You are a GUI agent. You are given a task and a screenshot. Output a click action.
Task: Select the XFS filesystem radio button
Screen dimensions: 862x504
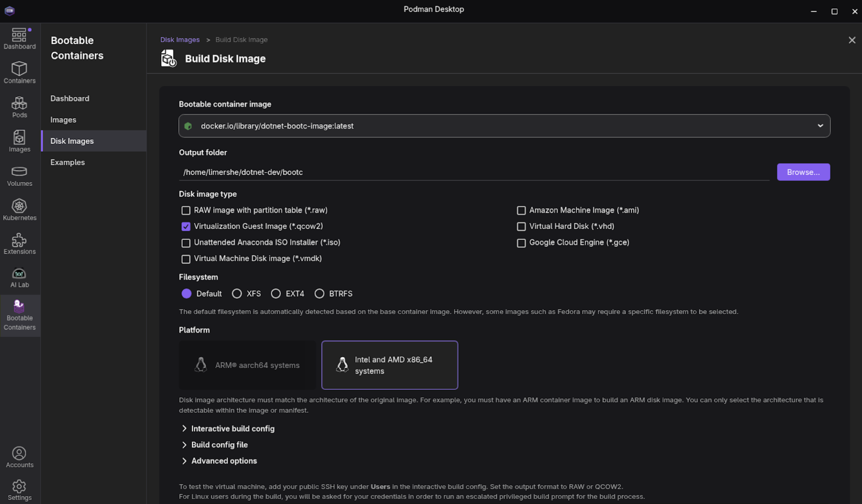237,294
